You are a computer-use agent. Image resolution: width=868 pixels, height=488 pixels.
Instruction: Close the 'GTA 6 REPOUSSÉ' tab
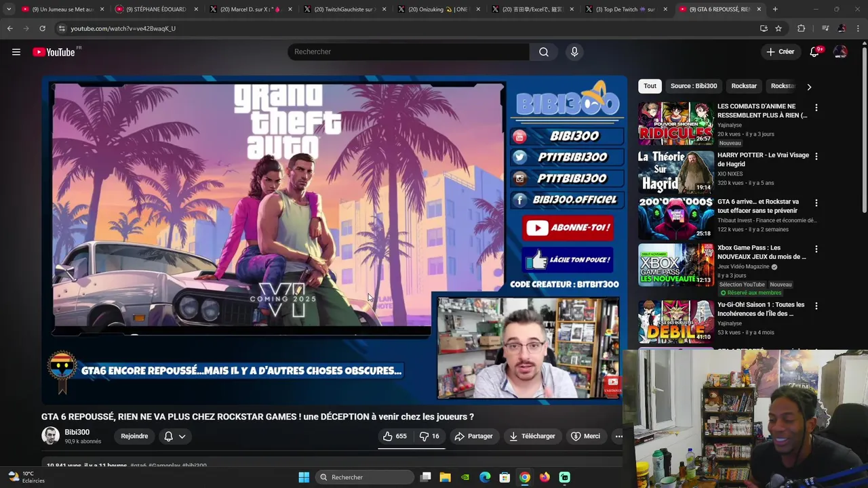[x=759, y=9]
